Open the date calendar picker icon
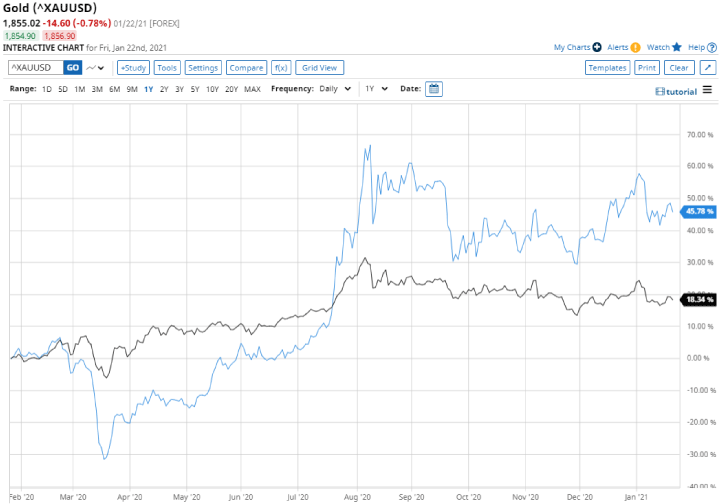This screenshot has width=723, height=504. pyautogui.click(x=434, y=89)
